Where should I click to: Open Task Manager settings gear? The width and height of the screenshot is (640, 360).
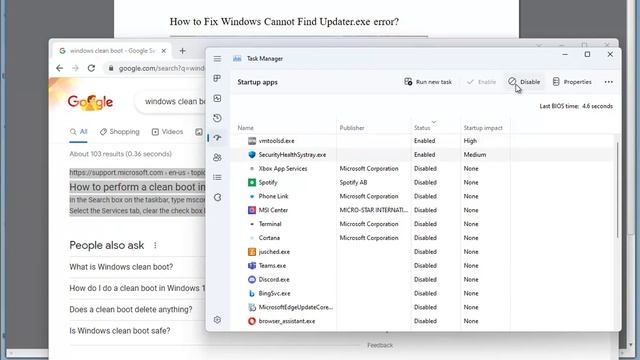pyautogui.click(x=217, y=320)
